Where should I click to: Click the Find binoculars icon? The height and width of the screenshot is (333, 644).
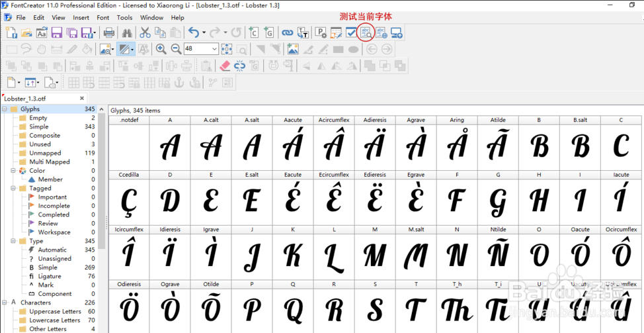point(127,32)
